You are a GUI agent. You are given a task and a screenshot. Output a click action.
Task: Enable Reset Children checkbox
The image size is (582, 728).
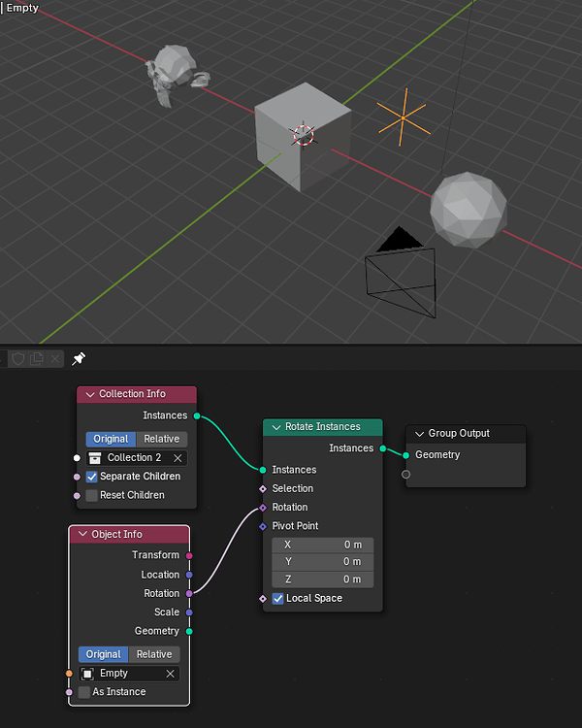[x=92, y=495]
